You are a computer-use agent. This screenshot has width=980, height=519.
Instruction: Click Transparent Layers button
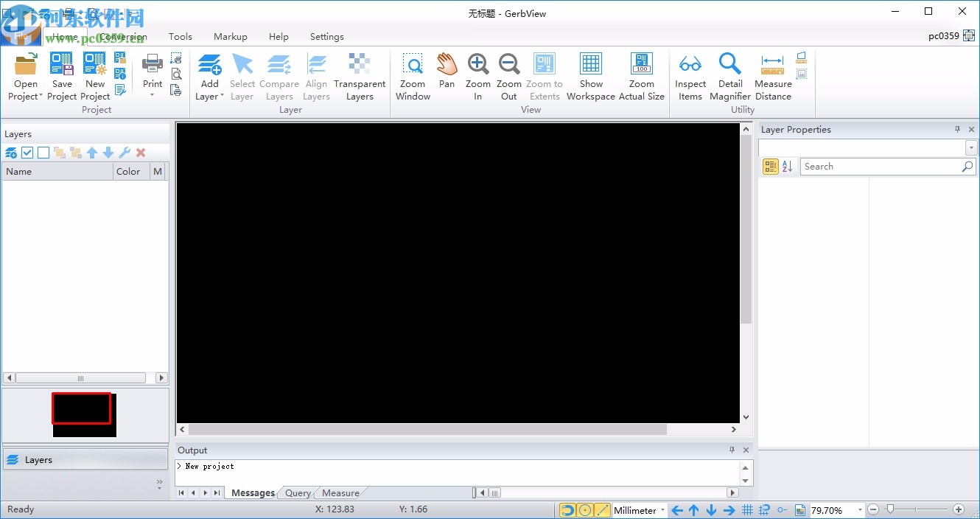[360, 74]
